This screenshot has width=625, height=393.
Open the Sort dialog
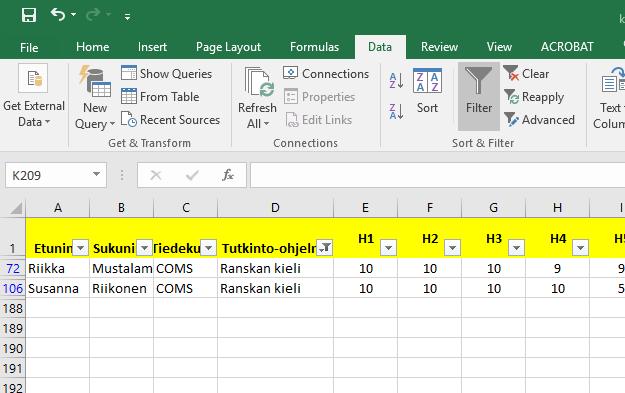tap(427, 91)
